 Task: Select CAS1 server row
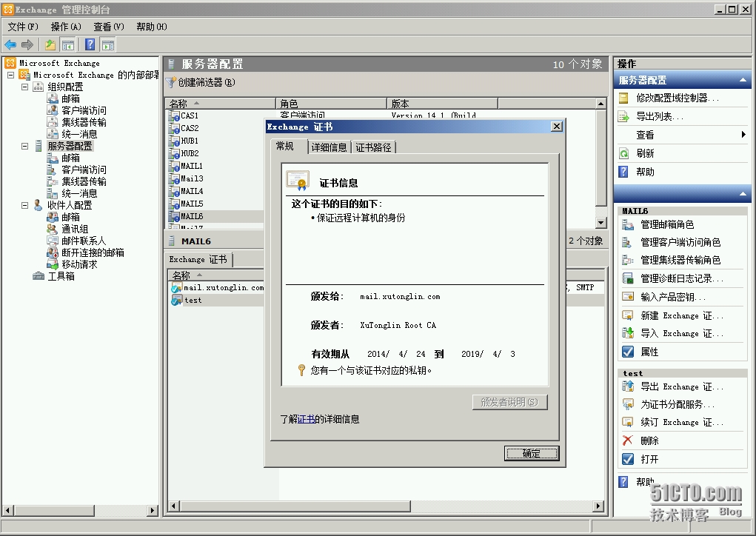click(x=190, y=115)
